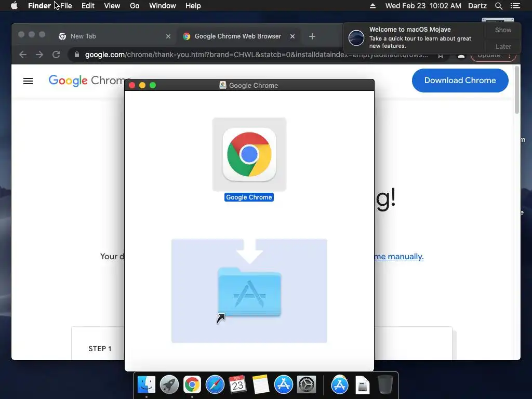Click the Chrome address bar URL

256,55
